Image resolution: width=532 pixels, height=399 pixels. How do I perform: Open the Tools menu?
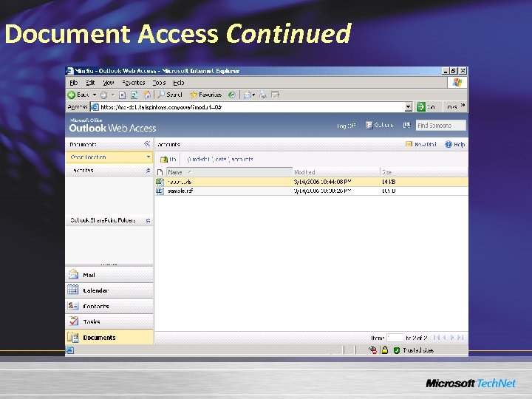tap(159, 83)
